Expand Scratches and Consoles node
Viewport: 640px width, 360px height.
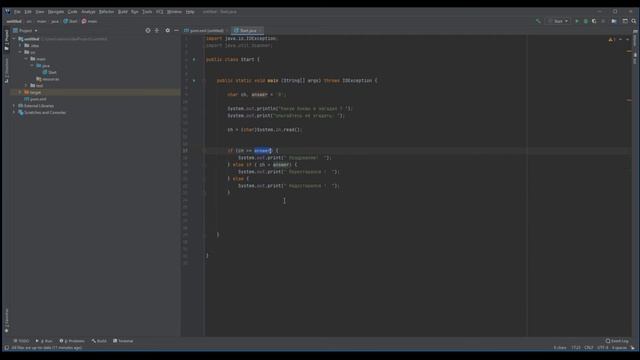(x=14, y=113)
